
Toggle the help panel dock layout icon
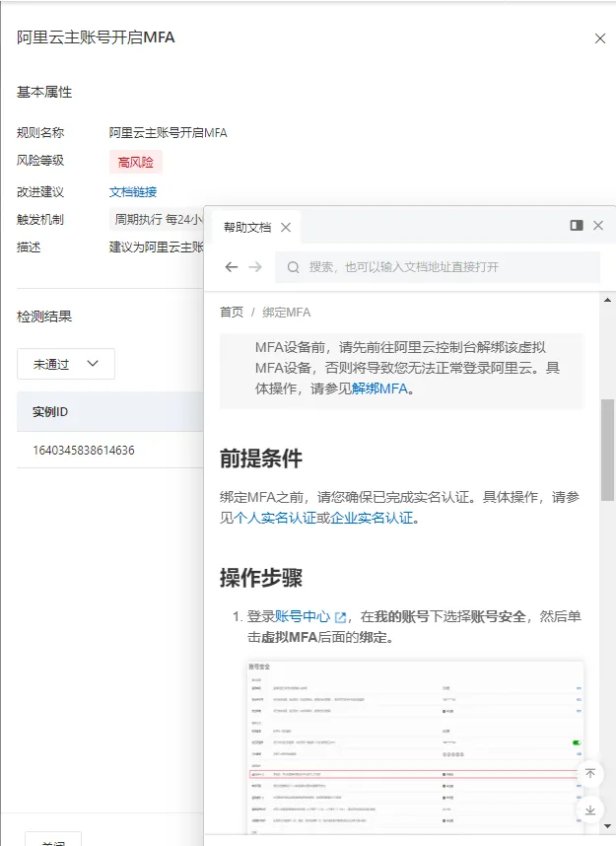click(x=577, y=225)
